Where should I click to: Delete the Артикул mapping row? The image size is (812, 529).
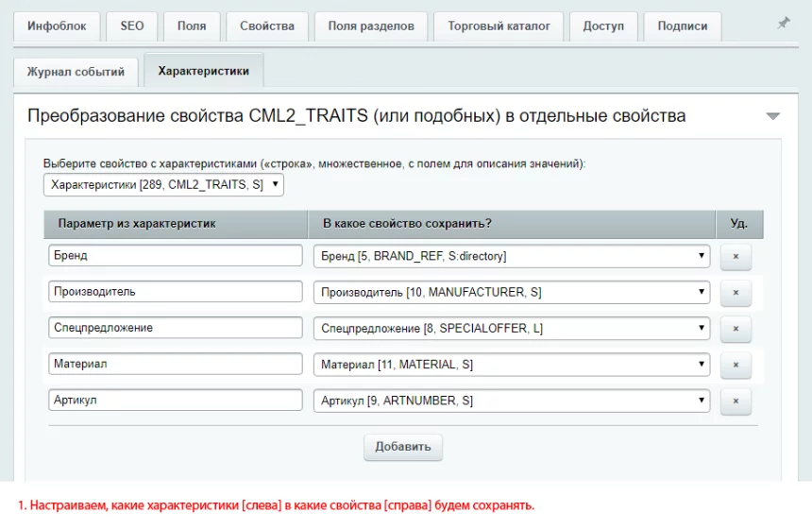(736, 401)
